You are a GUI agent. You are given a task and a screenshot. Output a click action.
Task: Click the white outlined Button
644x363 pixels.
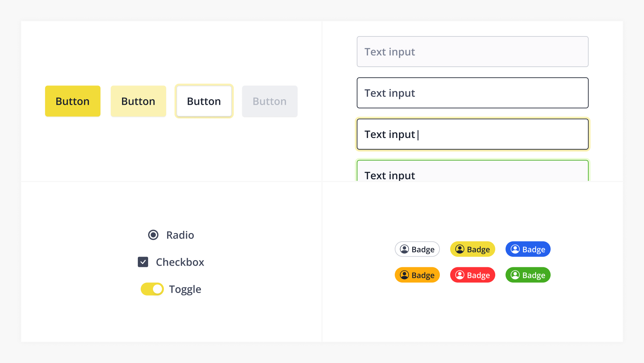pyautogui.click(x=204, y=101)
